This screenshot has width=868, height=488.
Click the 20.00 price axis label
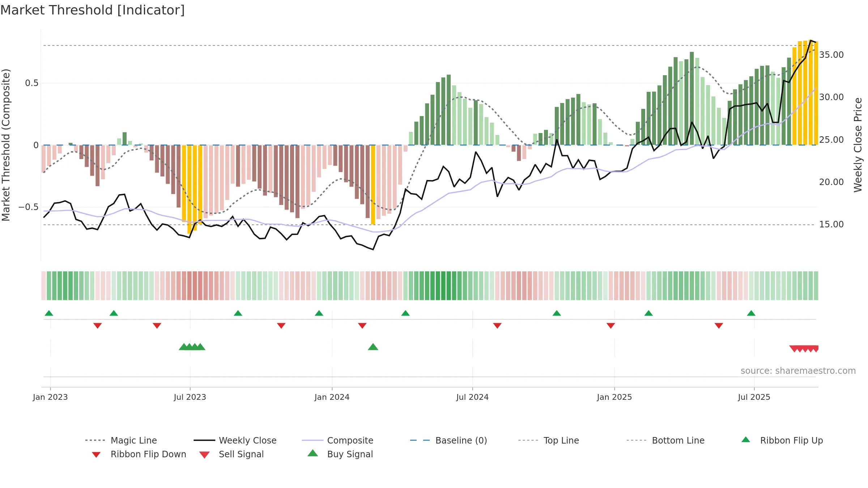point(831,182)
